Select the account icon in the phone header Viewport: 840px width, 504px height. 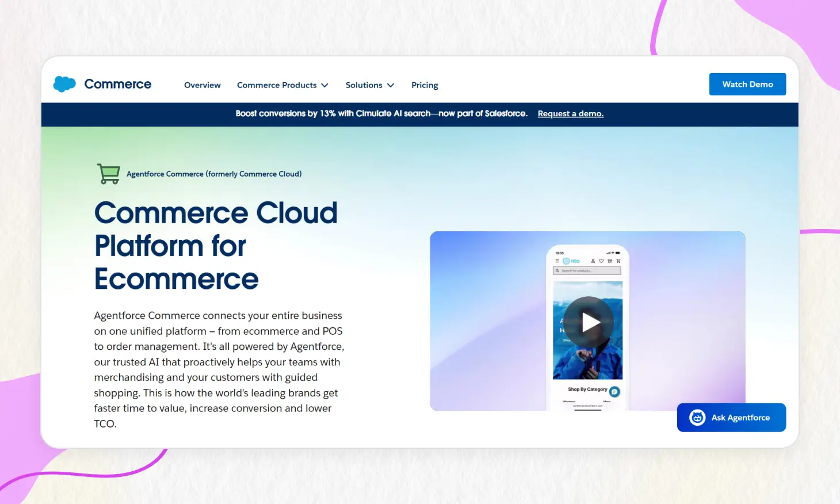click(593, 261)
